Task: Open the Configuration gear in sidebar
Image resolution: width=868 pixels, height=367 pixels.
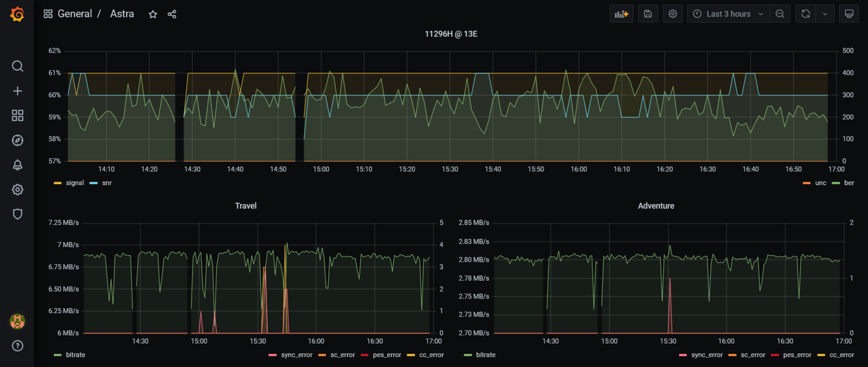Action: point(17,189)
